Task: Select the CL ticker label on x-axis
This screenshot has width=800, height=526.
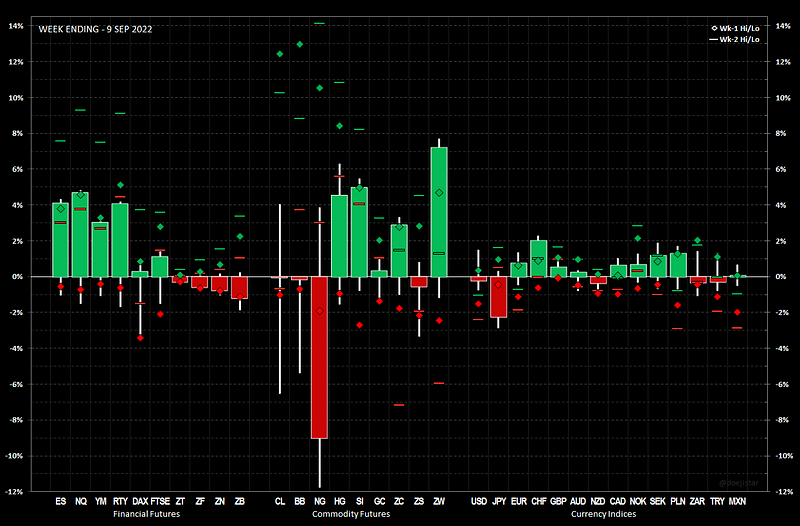Action: [279, 500]
